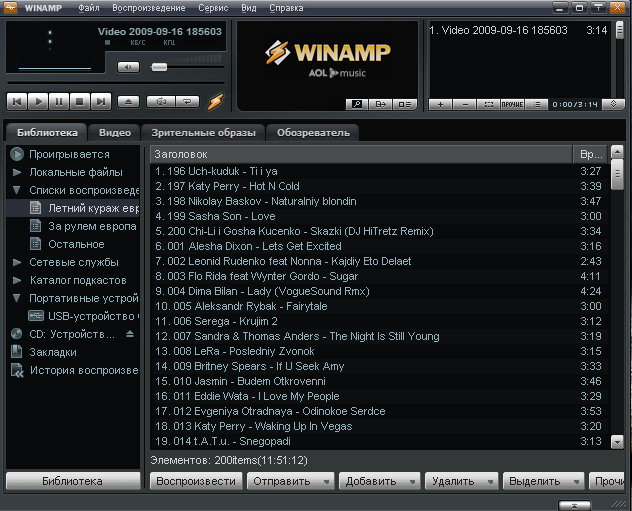
Task: Sort by the Заголовок column header
Action: click(361, 154)
